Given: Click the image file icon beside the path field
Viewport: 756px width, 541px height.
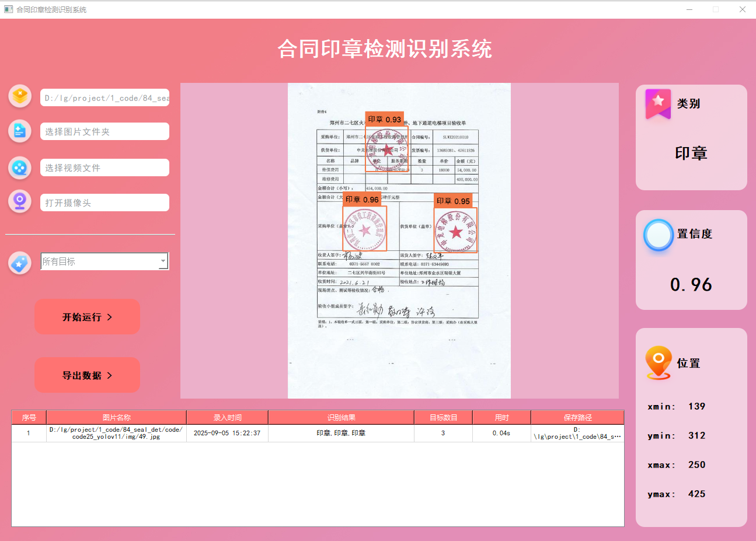Looking at the screenshot, I should coord(20,96).
